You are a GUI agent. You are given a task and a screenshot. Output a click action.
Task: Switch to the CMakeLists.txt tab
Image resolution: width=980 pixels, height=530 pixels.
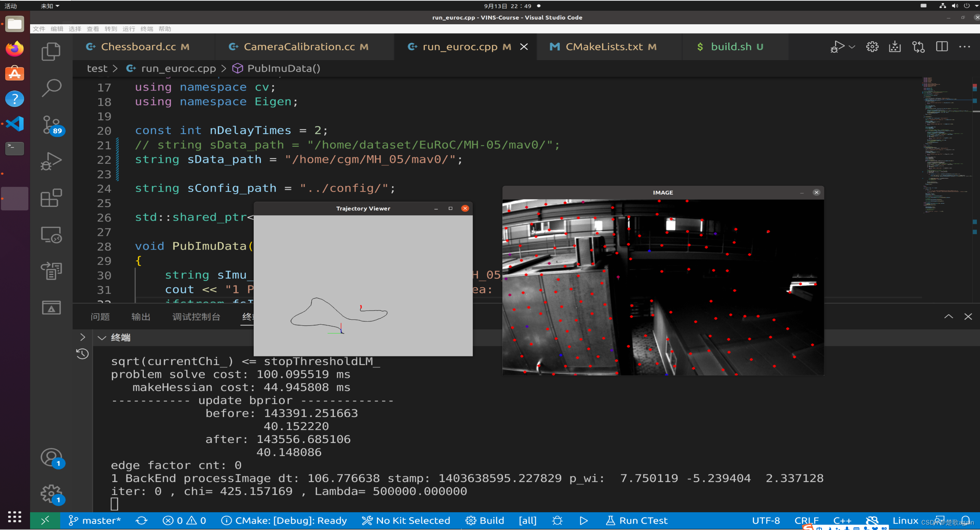click(x=604, y=47)
